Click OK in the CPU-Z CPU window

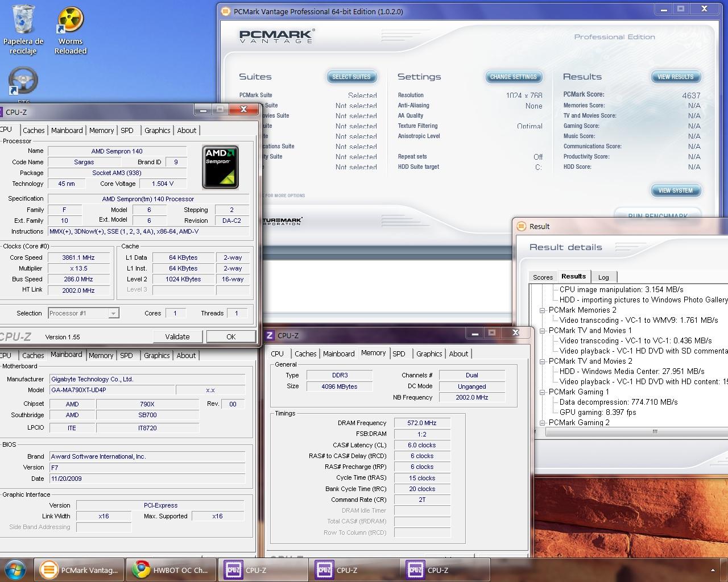pos(231,336)
